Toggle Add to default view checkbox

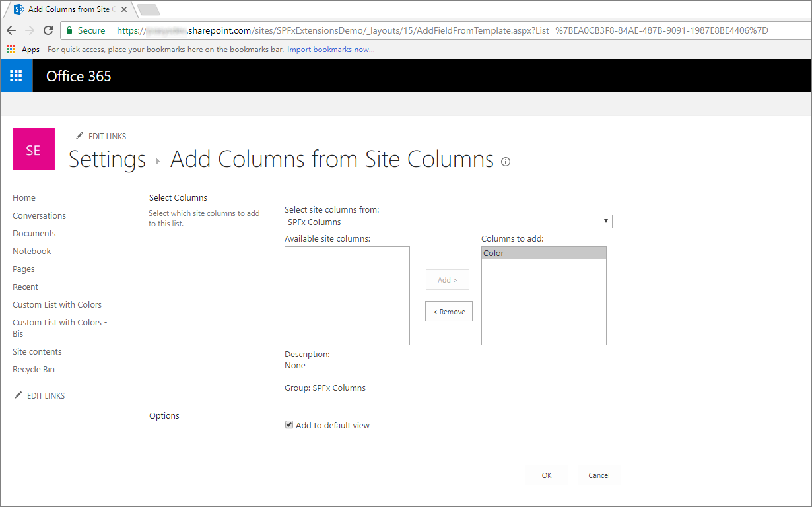coord(288,425)
